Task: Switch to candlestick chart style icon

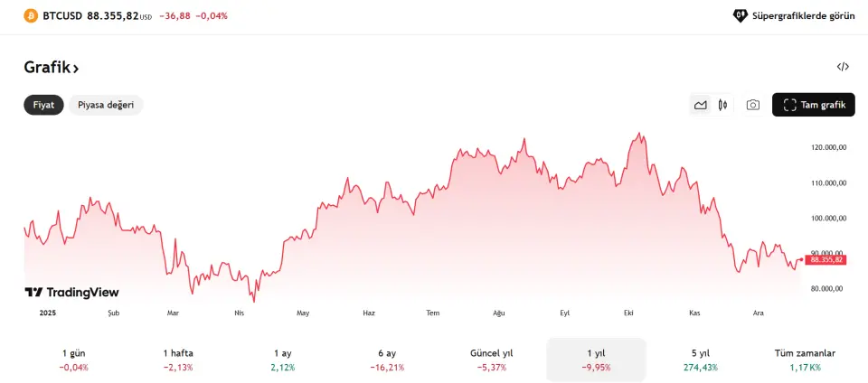Action: (x=722, y=105)
